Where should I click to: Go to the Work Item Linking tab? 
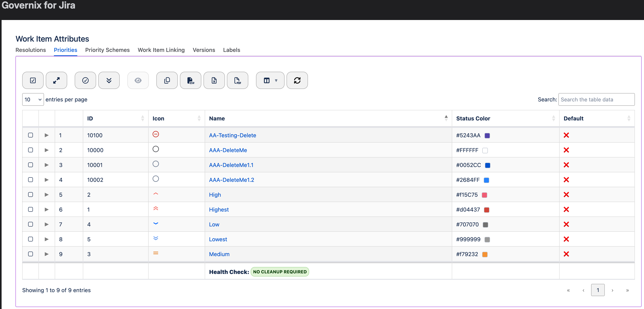point(161,50)
